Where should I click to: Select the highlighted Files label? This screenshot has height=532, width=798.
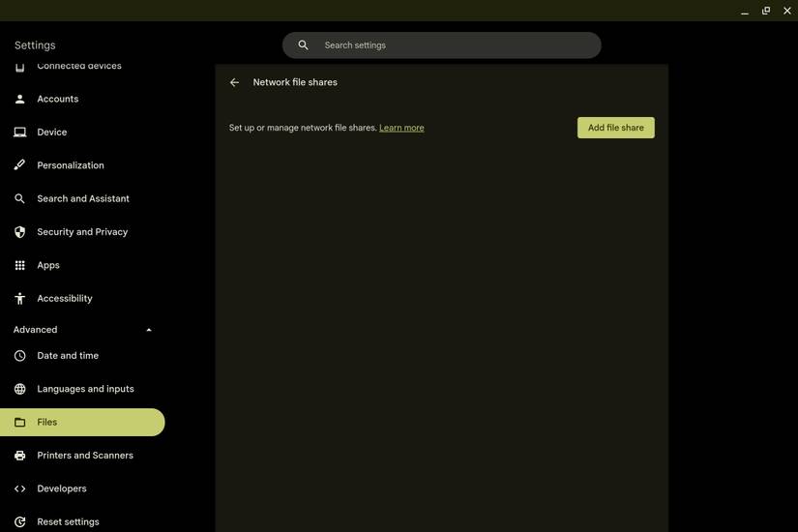tap(46, 422)
